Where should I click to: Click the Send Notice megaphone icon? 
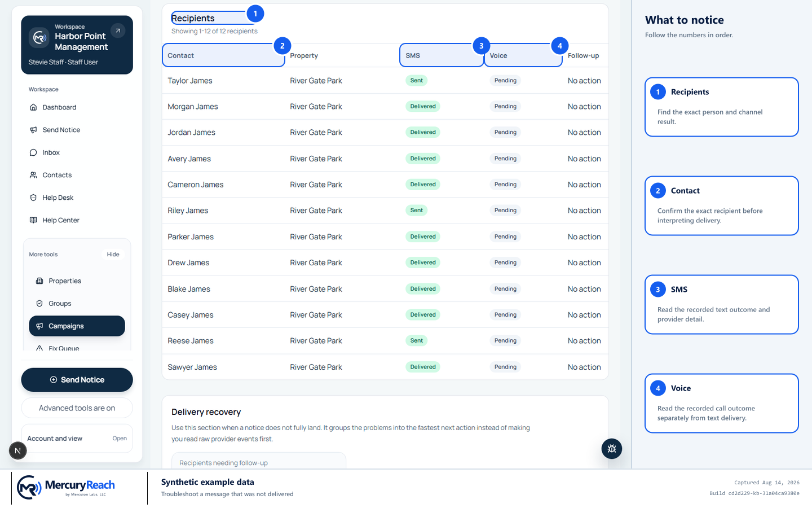coord(33,130)
